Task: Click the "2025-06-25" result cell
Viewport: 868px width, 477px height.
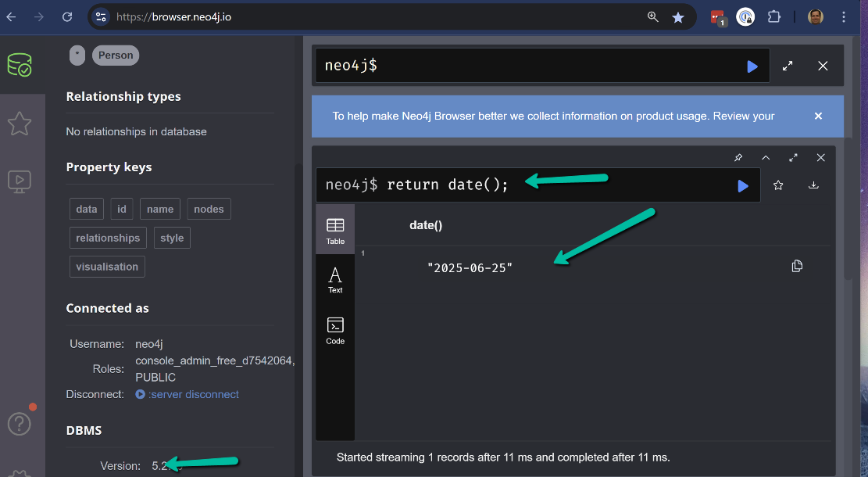Action: pyautogui.click(x=470, y=268)
